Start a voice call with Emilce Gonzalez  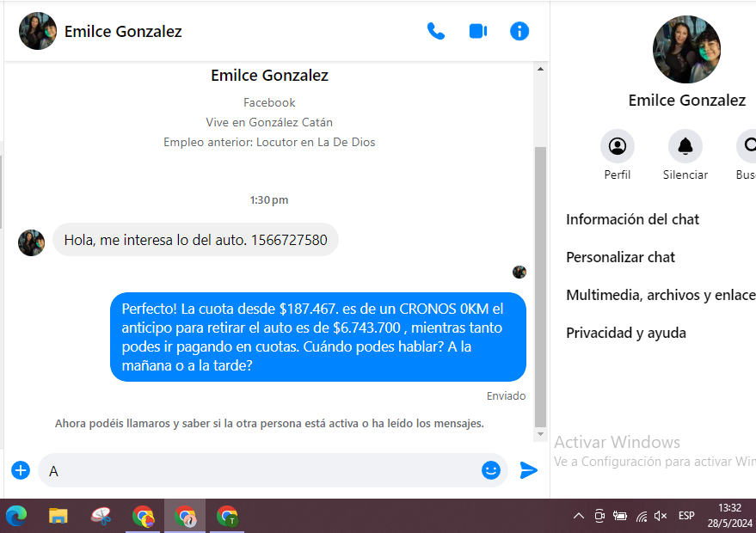(436, 32)
